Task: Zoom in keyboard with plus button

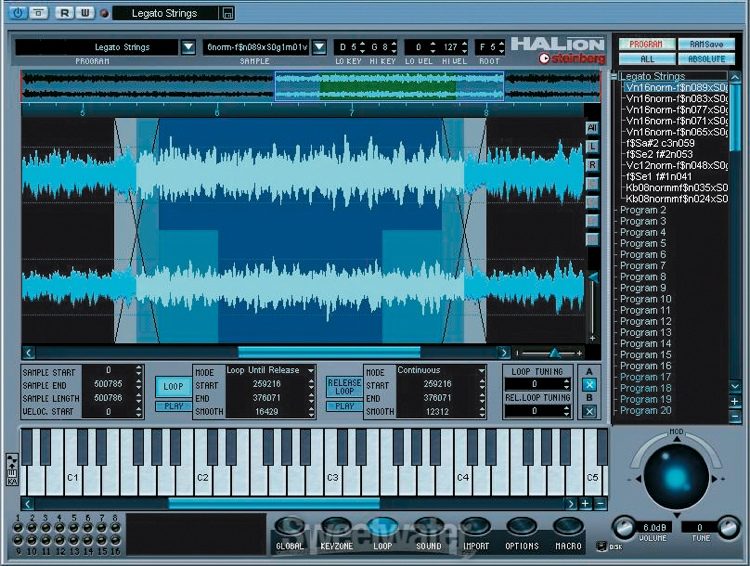Action: click(585, 504)
